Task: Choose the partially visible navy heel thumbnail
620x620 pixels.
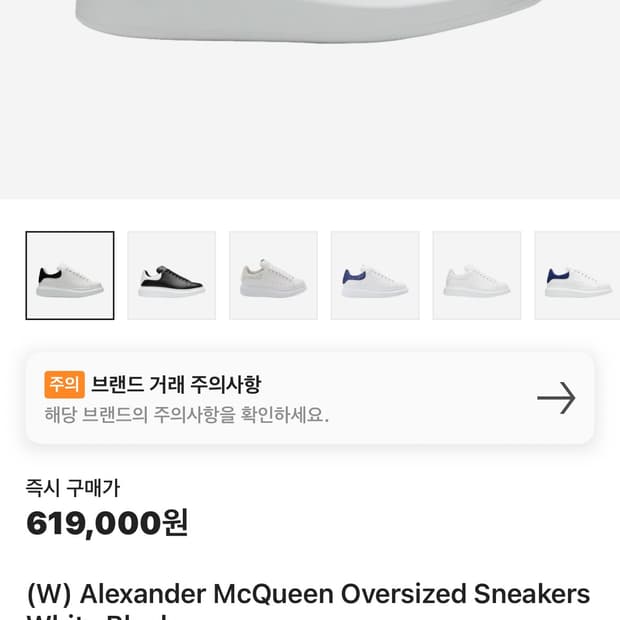Action: [578, 276]
